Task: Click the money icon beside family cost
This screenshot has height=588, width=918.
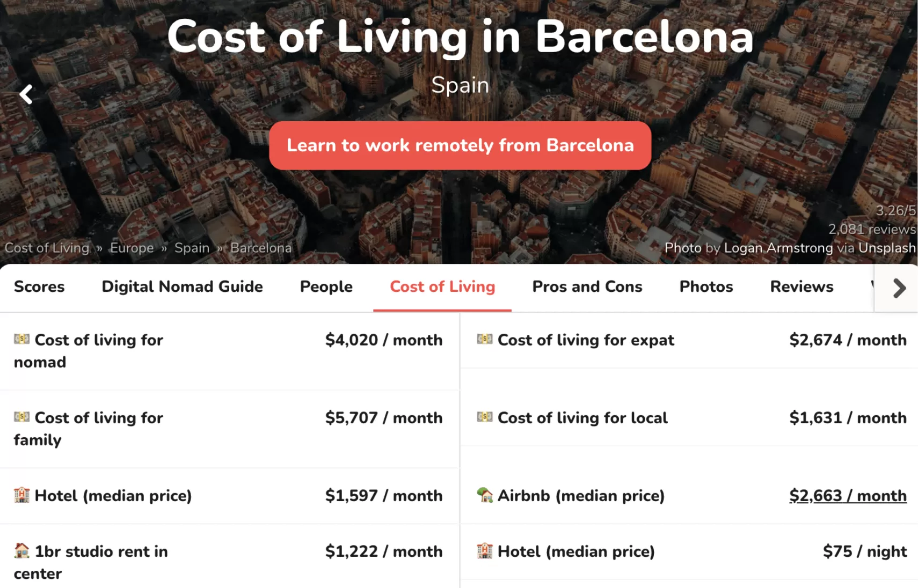Action: [21, 417]
